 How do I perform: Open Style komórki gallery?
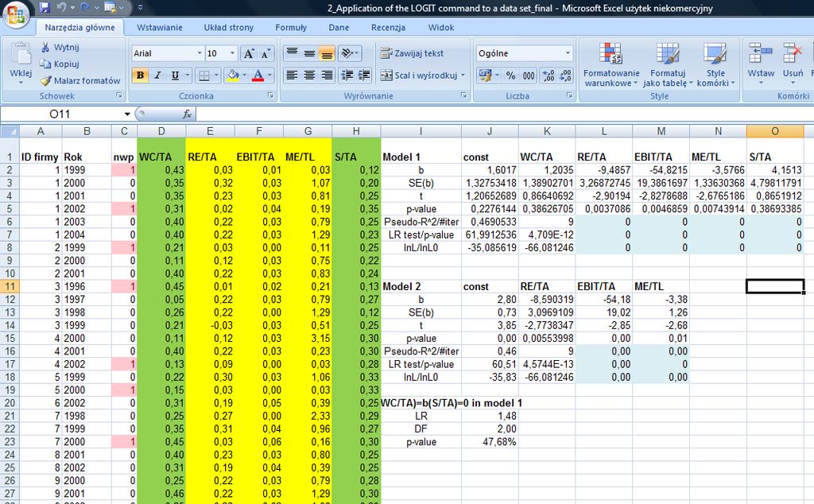715,64
